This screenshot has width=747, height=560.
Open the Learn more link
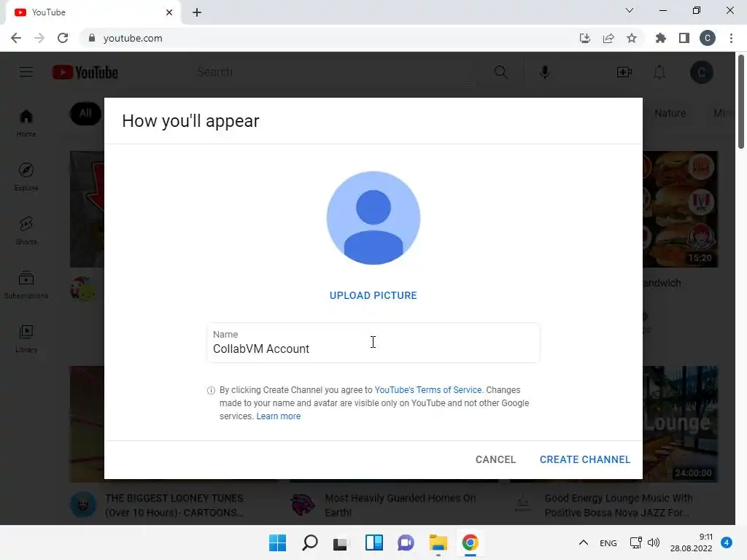[x=278, y=416]
